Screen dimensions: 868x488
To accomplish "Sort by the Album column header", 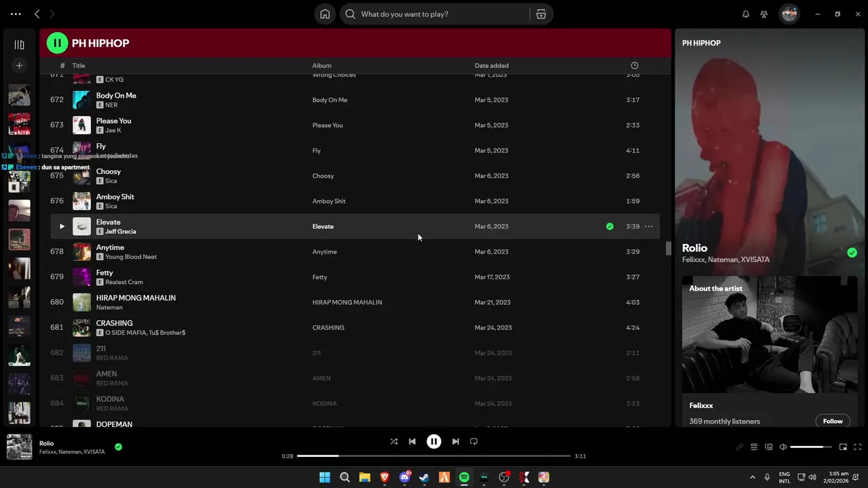I will (x=321, y=66).
